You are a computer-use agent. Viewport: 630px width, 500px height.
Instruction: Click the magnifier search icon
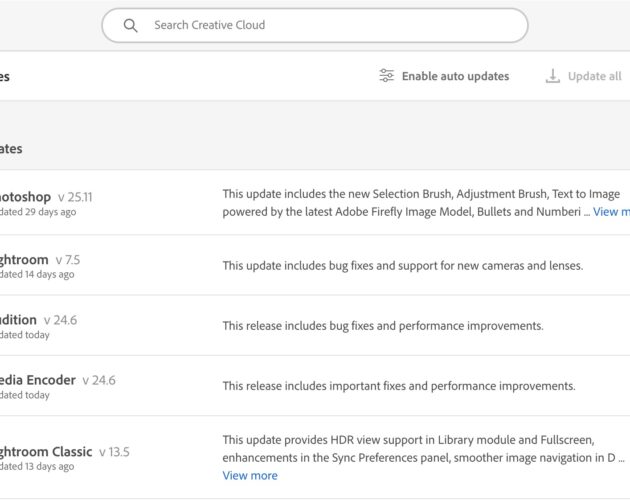click(130, 25)
